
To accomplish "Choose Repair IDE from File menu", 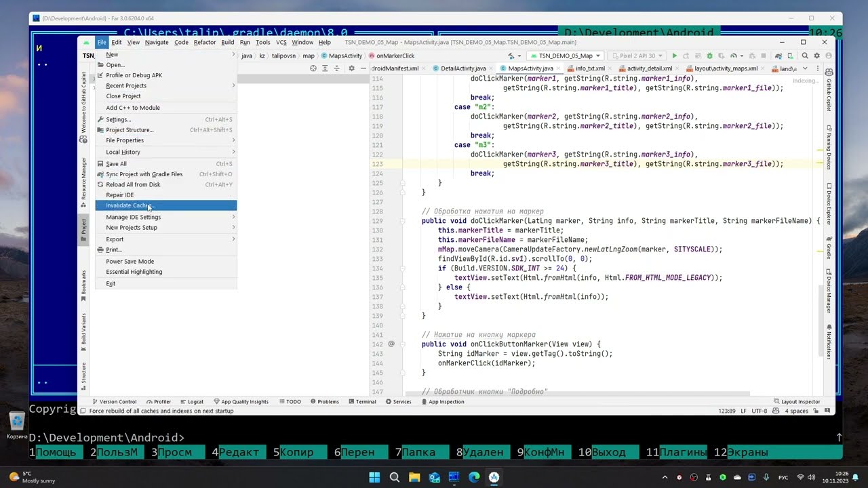I will [166, 195].
